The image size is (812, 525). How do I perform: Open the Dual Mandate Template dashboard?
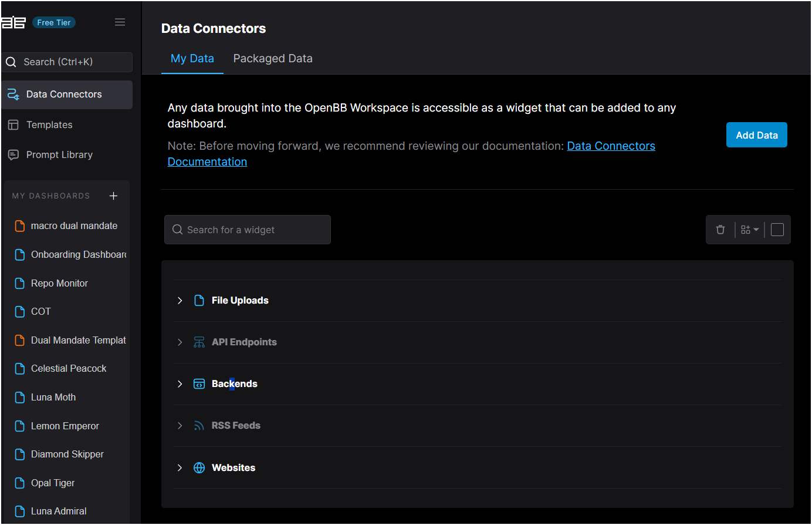(79, 340)
